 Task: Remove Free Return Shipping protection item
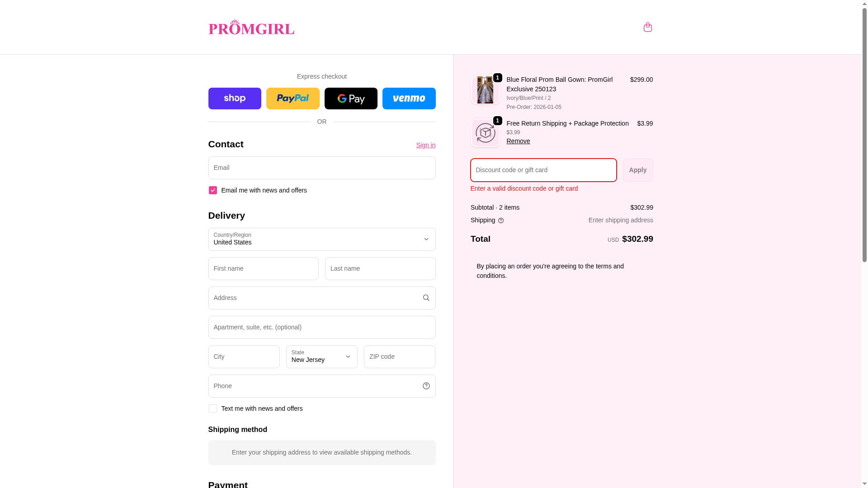click(518, 141)
